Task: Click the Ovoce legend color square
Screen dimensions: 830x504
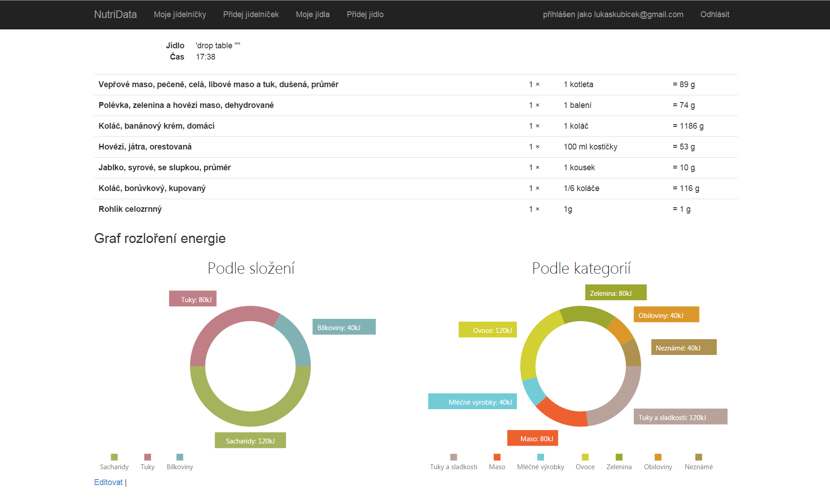Action: pyautogui.click(x=585, y=457)
